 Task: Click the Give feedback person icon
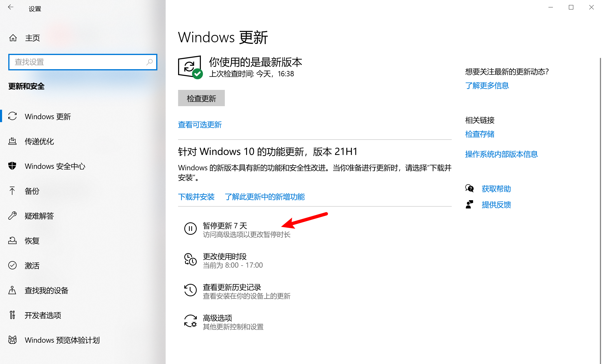[x=469, y=204]
